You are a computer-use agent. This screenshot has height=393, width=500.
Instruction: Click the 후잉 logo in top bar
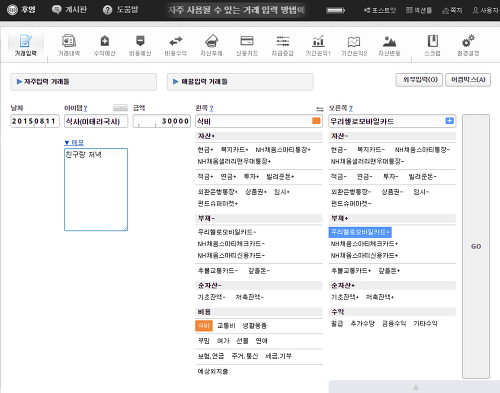point(21,10)
